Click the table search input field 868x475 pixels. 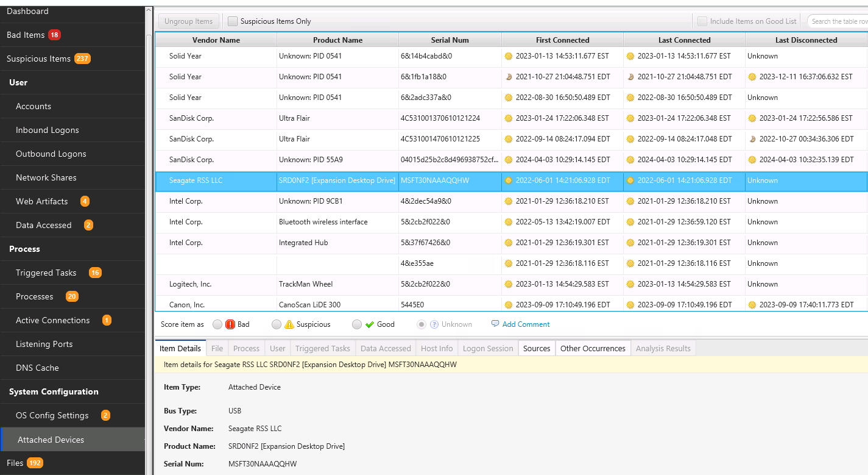point(839,21)
